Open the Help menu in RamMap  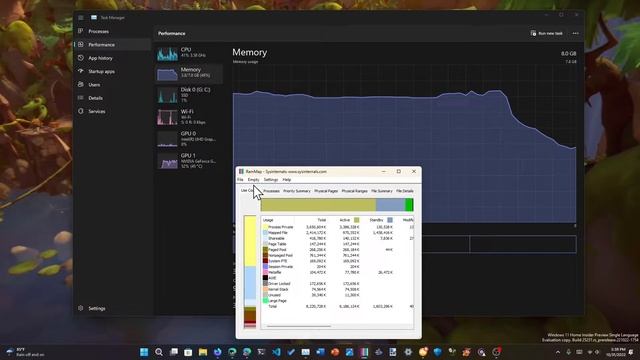pos(287,180)
